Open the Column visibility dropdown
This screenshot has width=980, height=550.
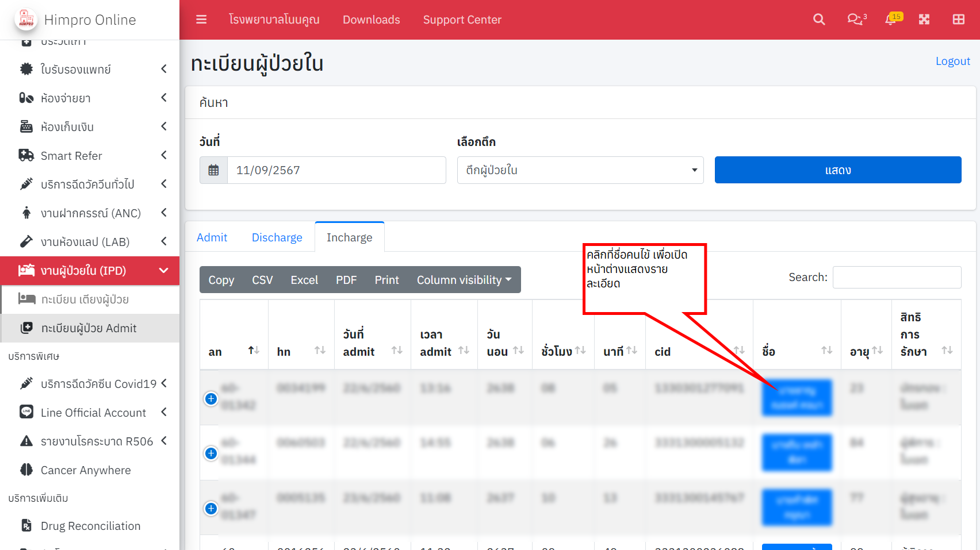[464, 280]
